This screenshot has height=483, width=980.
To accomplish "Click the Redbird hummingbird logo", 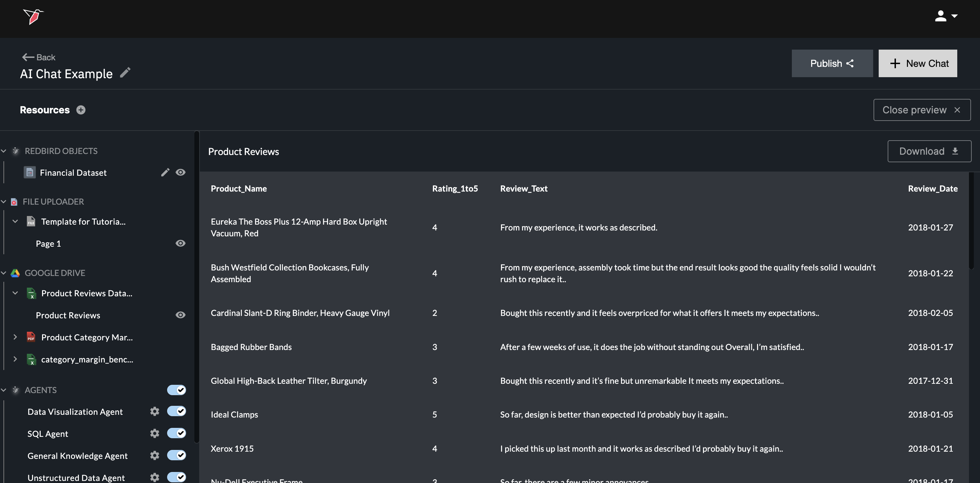I will tap(33, 17).
